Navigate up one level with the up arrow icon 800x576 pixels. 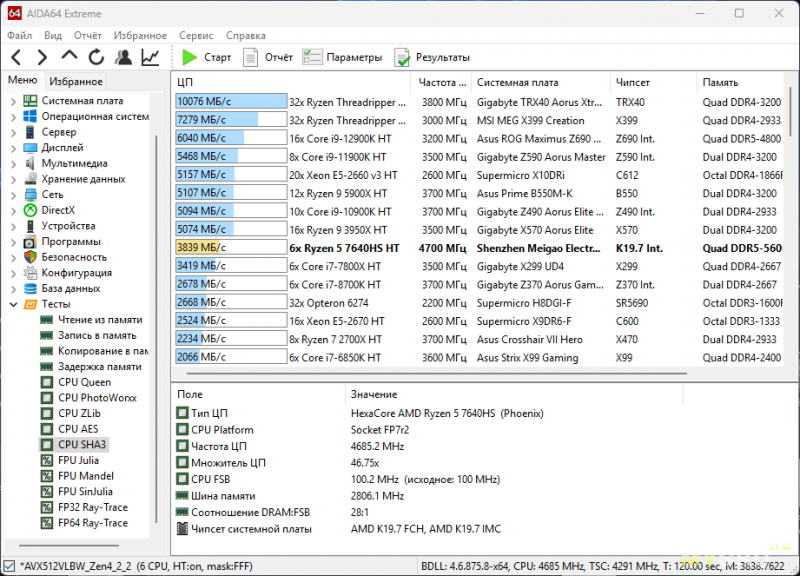coord(69,56)
